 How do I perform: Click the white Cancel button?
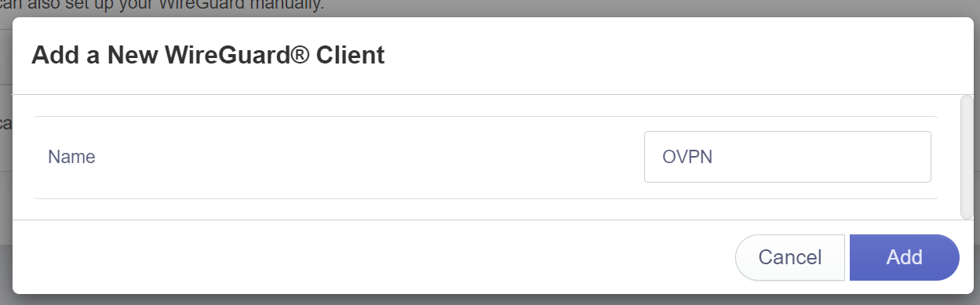[790, 257]
